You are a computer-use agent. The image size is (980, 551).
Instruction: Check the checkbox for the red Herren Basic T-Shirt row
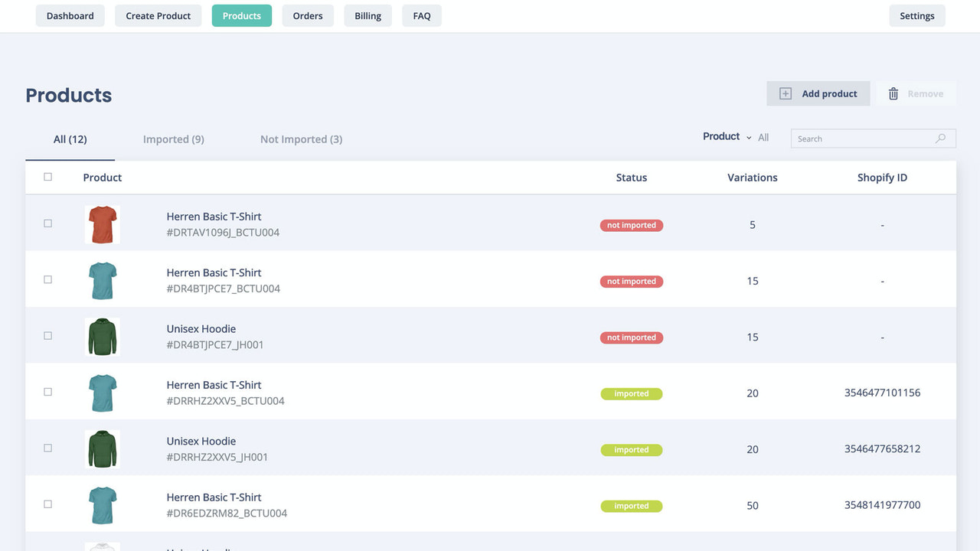coord(47,223)
